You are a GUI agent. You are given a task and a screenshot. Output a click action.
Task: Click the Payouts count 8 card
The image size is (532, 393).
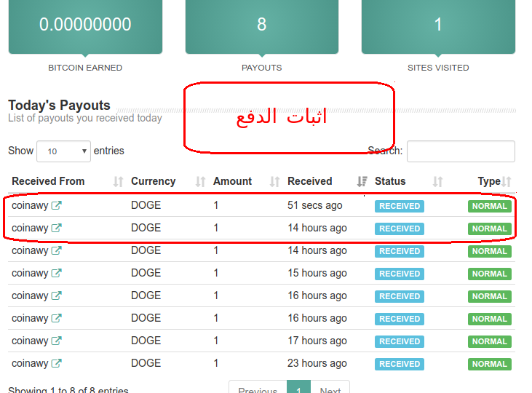pos(261,26)
